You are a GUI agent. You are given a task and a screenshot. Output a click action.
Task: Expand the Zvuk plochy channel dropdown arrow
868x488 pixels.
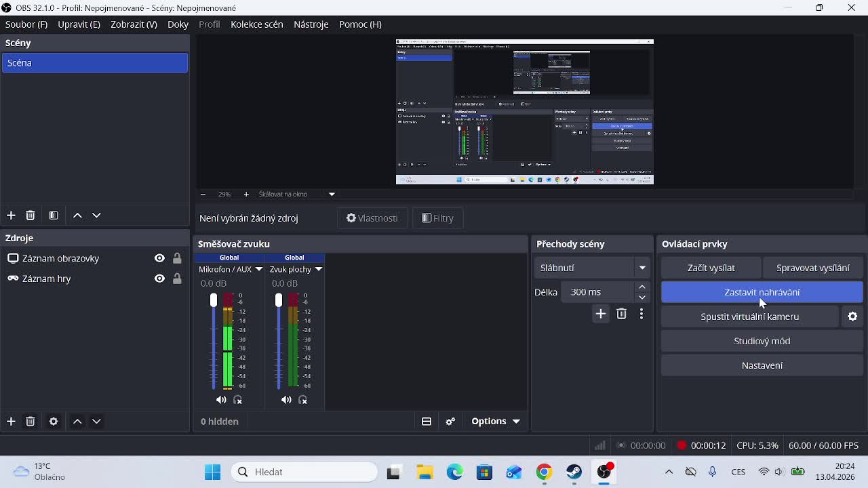click(318, 269)
